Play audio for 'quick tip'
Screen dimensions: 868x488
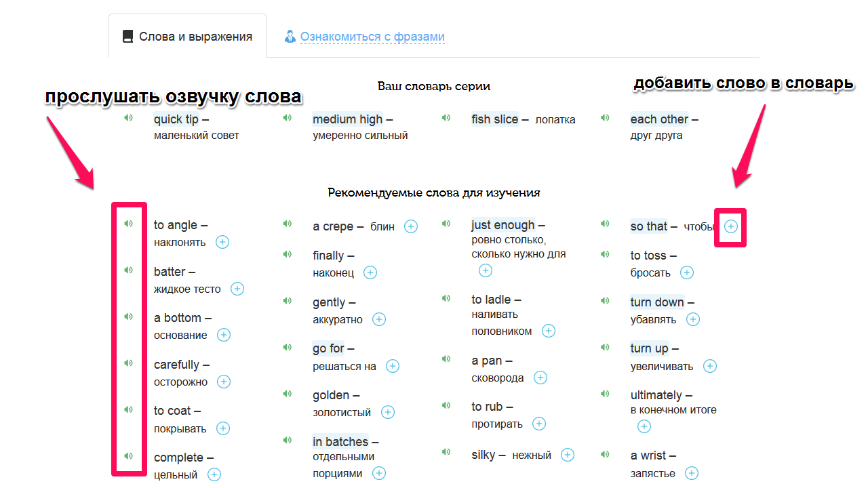tap(129, 118)
